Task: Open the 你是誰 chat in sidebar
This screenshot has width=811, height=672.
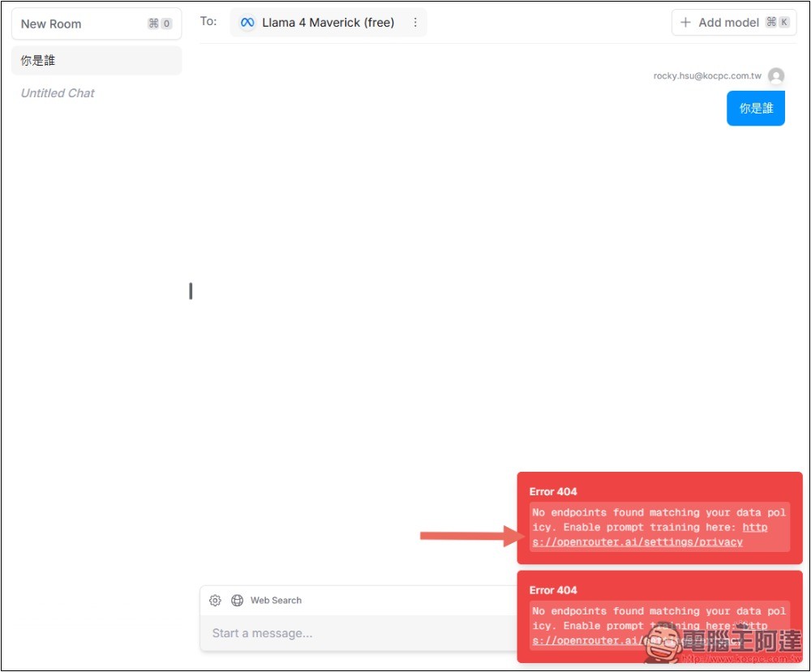Action: click(97, 61)
